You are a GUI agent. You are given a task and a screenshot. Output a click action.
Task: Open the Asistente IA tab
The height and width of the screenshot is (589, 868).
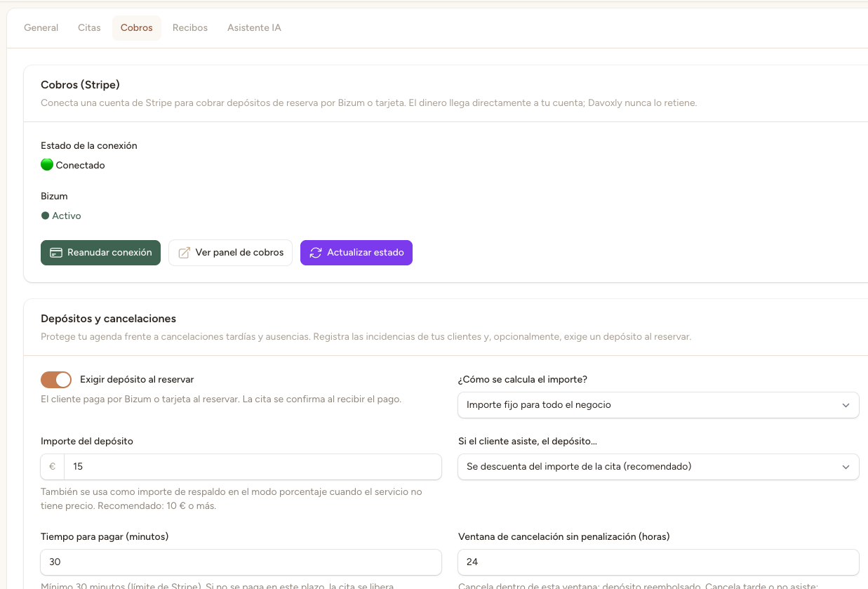(x=254, y=28)
